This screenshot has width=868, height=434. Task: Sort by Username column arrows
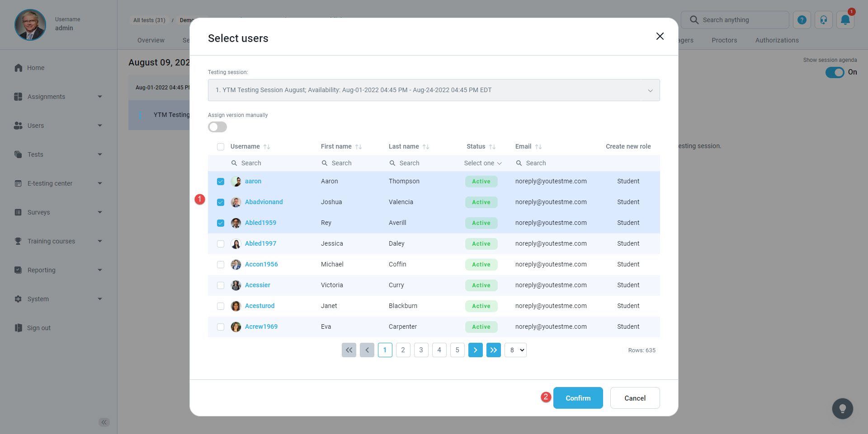(267, 147)
